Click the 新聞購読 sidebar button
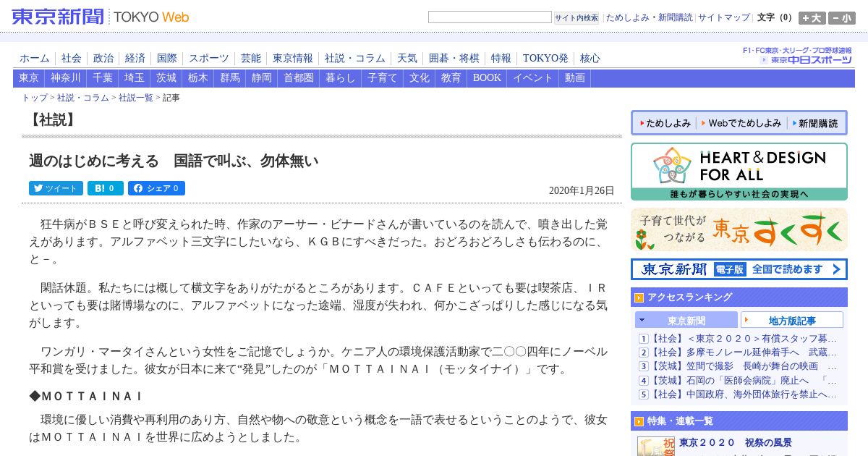 [x=815, y=124]
